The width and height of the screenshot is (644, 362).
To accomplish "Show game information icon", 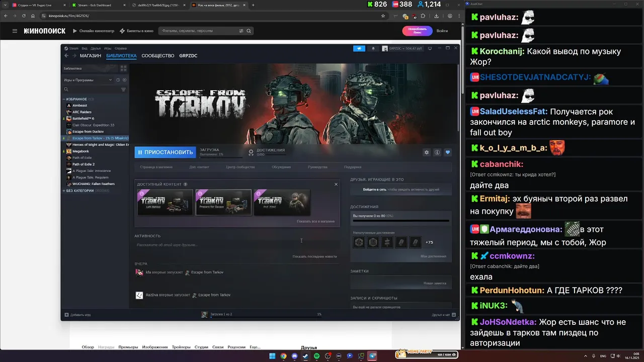I will pyautogui.click(x=437, y=152).
